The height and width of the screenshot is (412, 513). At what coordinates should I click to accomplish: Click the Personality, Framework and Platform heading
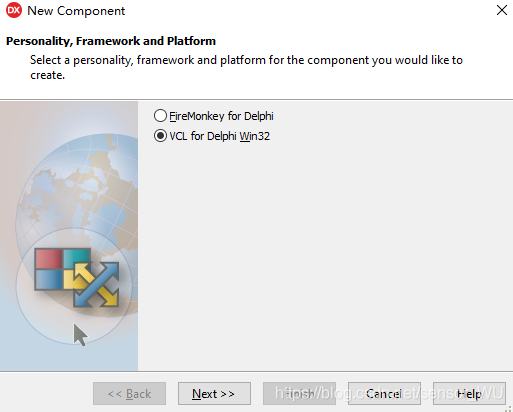click(111, 41)
